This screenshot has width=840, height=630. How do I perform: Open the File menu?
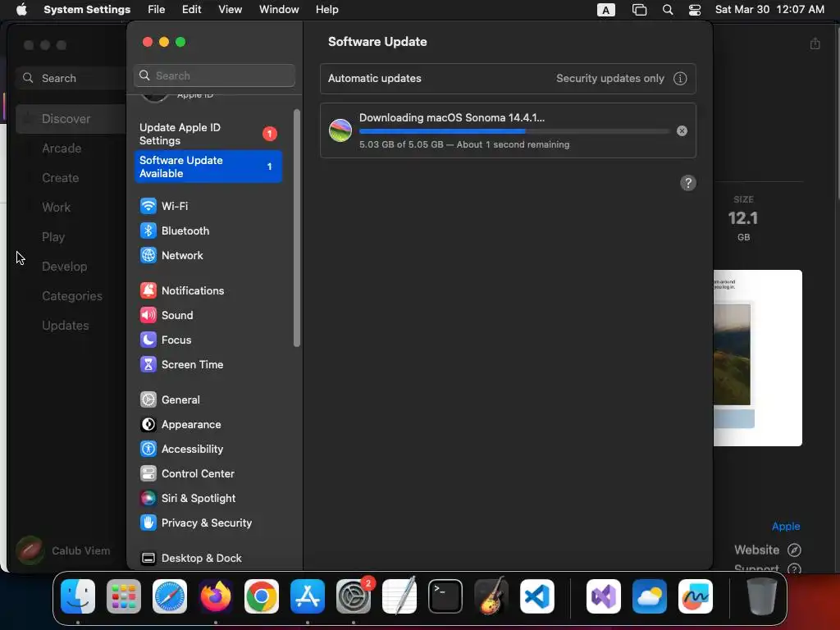point(157,10)
